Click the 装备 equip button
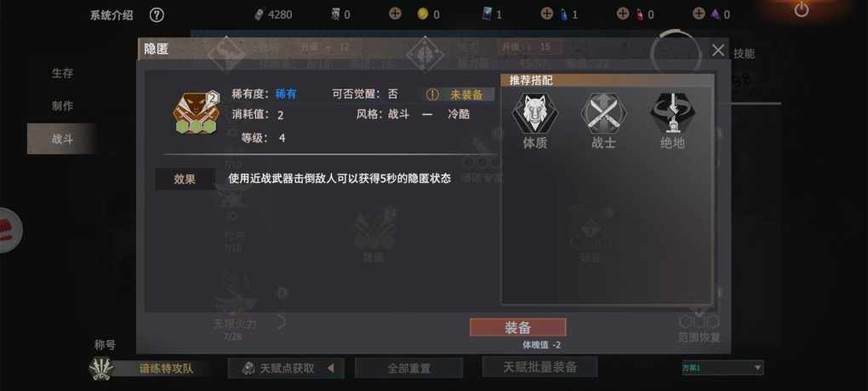This screenshot has width=868, height=391. tap(517, 327)
